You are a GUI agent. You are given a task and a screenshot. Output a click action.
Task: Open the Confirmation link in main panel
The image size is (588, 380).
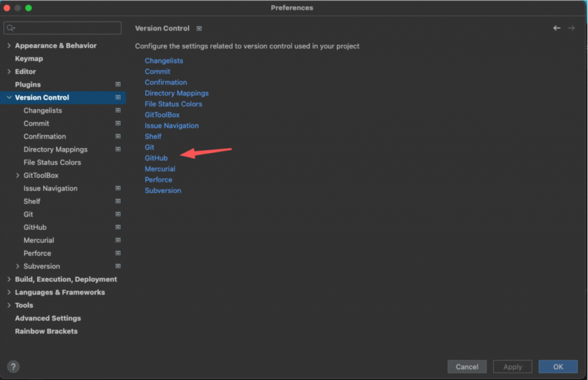[x=166, y=83]
